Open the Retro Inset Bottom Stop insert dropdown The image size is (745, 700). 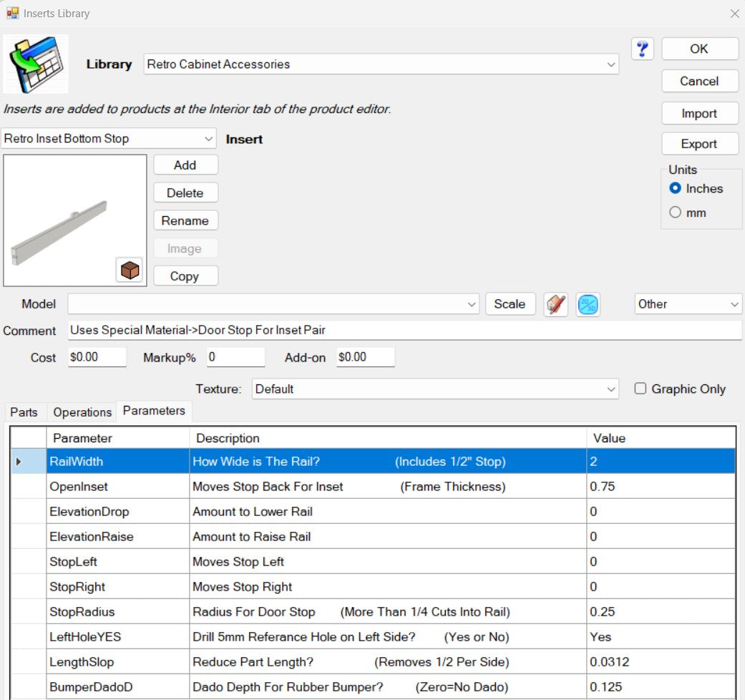tap(208, 139)
